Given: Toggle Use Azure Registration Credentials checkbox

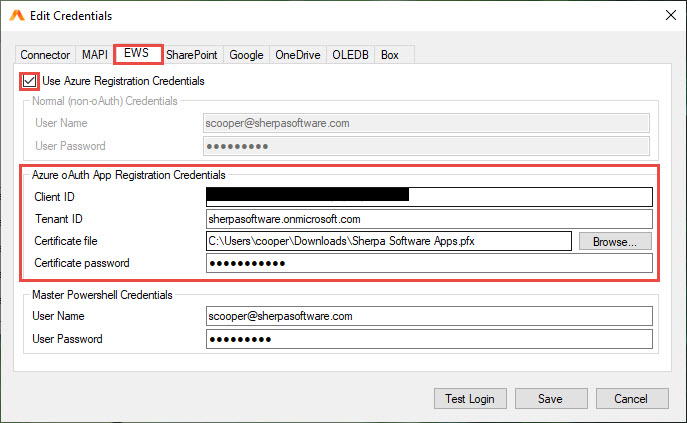Looking at the screenshot, I should tap(29, 80).
